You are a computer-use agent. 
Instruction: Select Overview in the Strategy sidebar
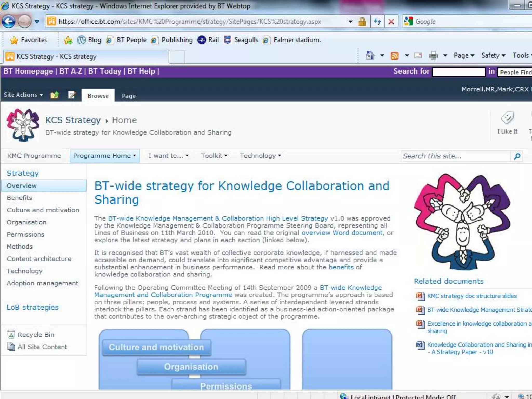click(44, 186)
